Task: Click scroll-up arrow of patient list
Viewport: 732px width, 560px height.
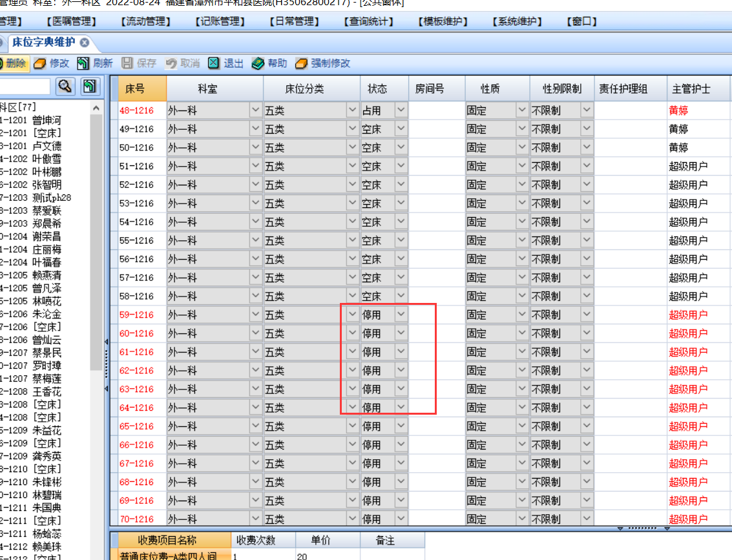Action: point(96,109)
